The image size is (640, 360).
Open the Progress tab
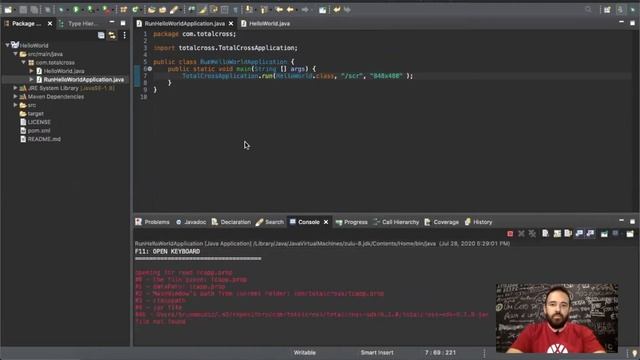click(x=351, y=222)
